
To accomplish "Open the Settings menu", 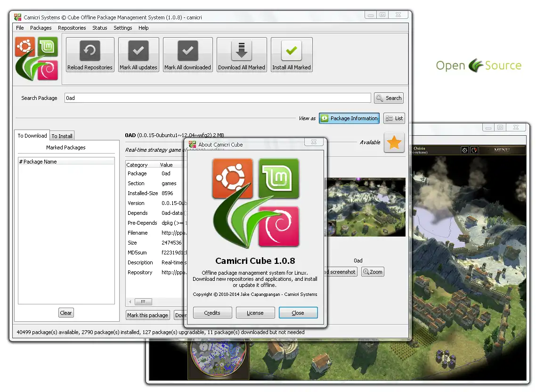I will click(x=123, y=28).
